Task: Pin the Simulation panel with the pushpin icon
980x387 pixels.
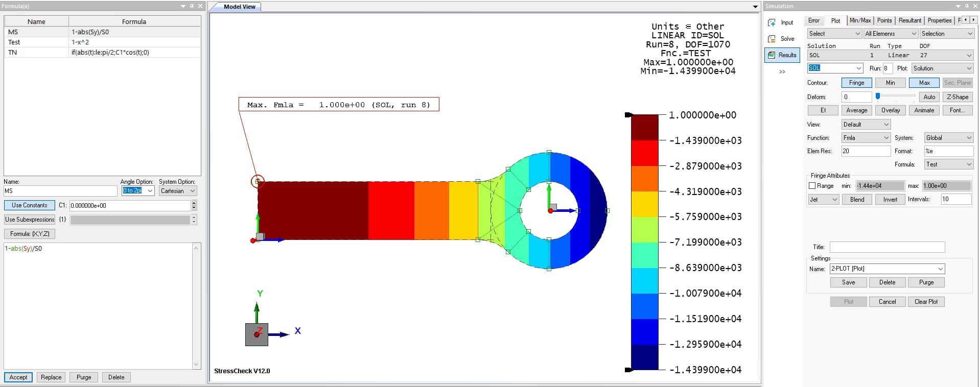Action: click(967, 6)
